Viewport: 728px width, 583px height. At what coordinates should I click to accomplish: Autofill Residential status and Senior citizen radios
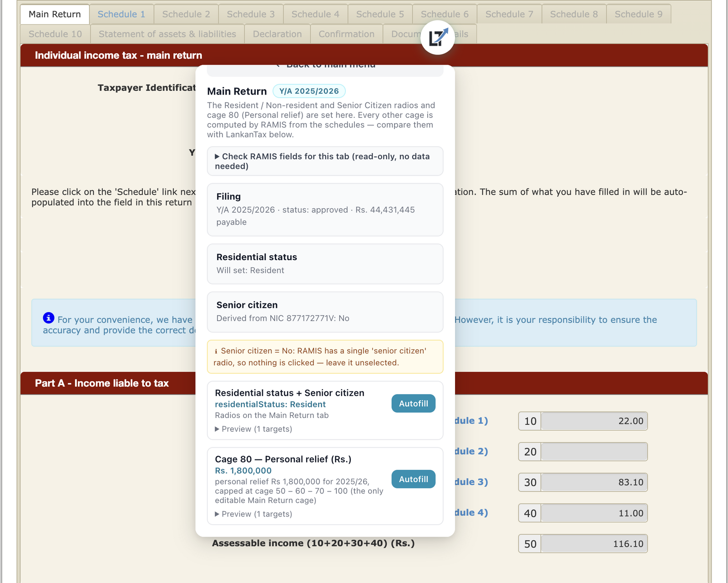[413, 403]
